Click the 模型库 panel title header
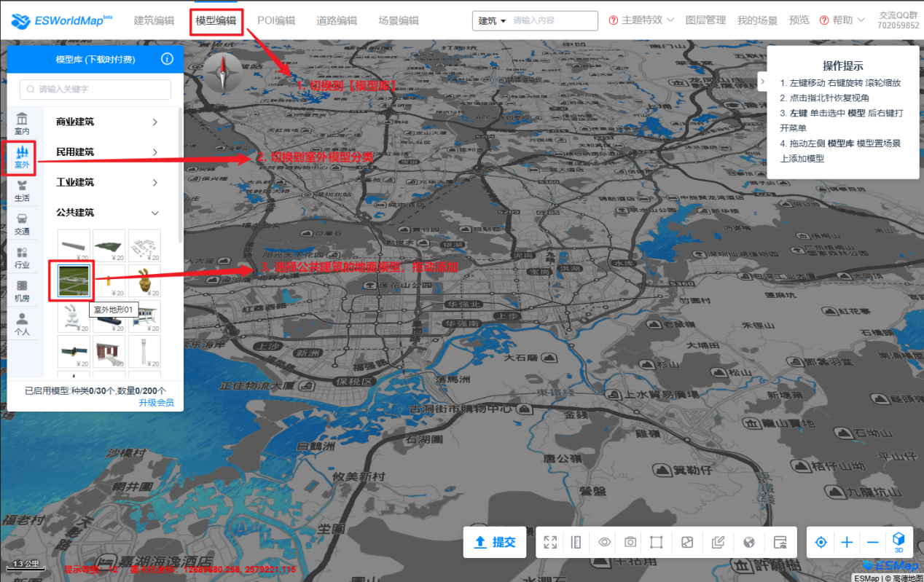 [95, 59]
